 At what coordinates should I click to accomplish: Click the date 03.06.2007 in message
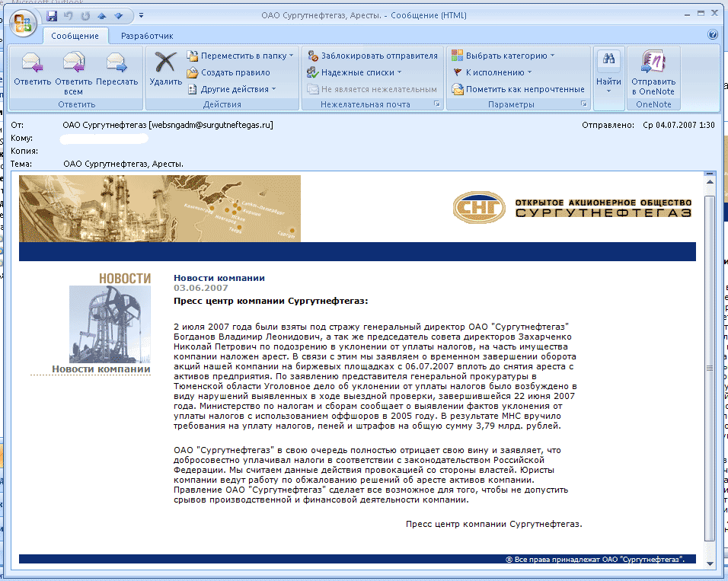click(x=200, y=288)
